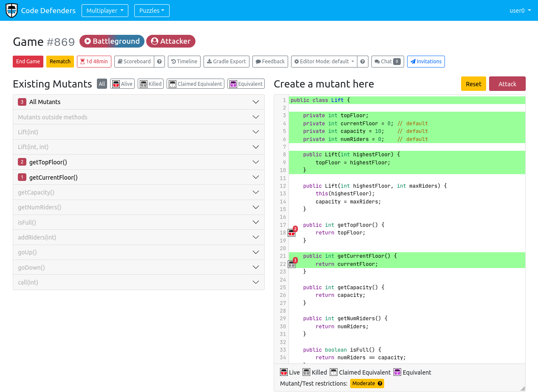Image resolution: width=538 pixels, height=392 pixels.
Task: Click the Moderate restrictions badge
Action: pos(367,384)
